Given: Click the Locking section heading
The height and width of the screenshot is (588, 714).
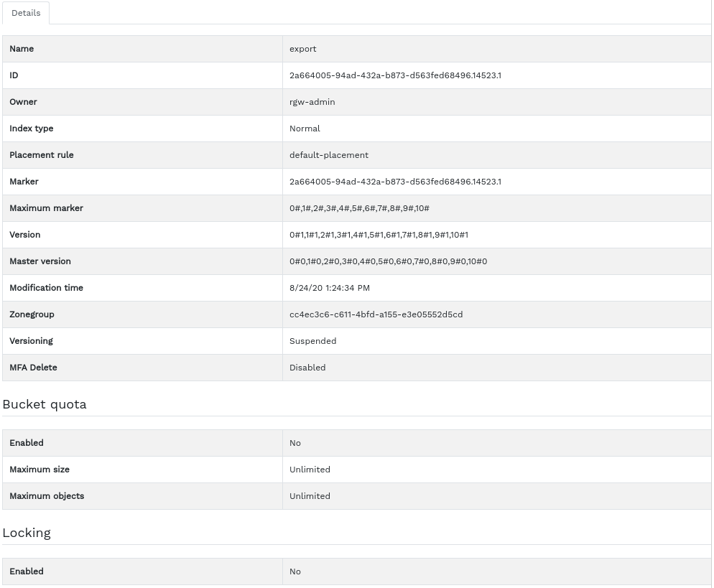Looking at the screenshot, I should (x=27, y=533).
